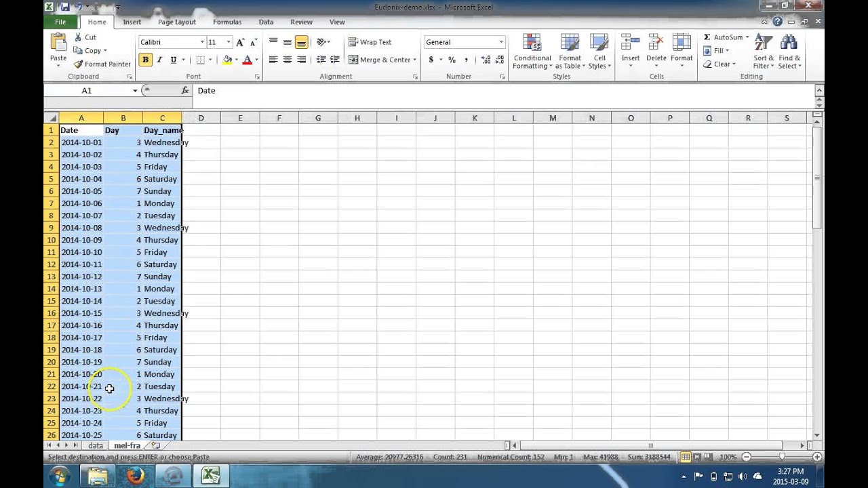
Task: Set Middle Align vertical alignment
Action: [288, 42]
